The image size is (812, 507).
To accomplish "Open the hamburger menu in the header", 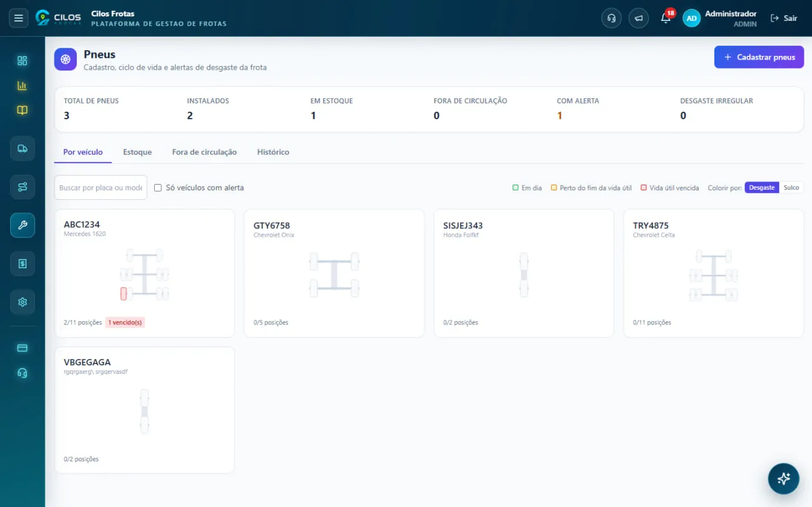I will [x=18, y=18].
